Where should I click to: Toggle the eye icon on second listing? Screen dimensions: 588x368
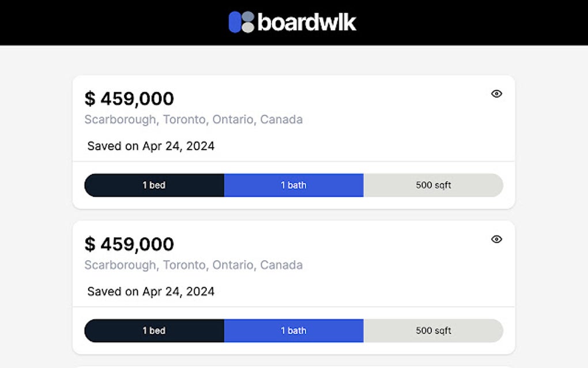tap(496, 239)
